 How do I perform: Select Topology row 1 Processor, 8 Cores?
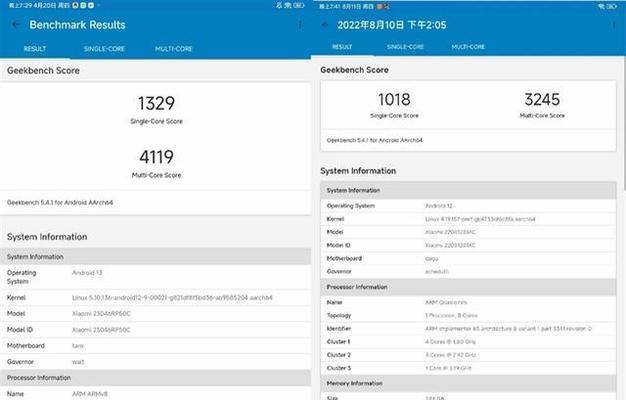tap(468, 315)
